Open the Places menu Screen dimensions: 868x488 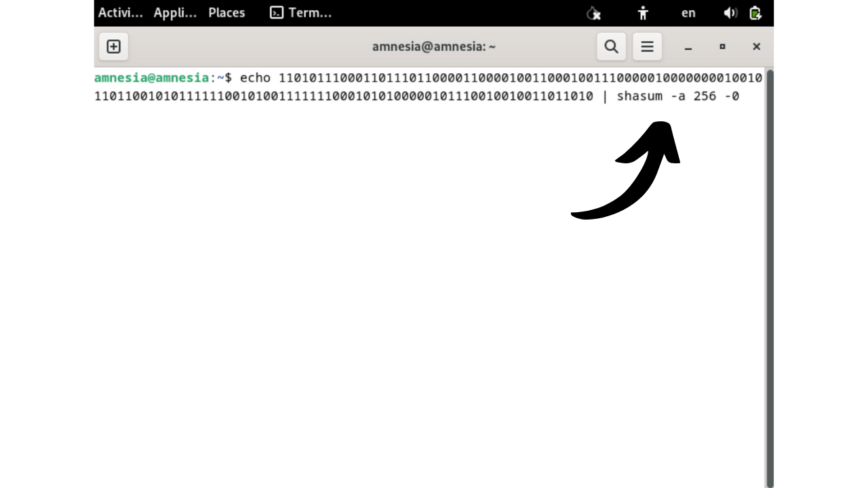(226, 13)
